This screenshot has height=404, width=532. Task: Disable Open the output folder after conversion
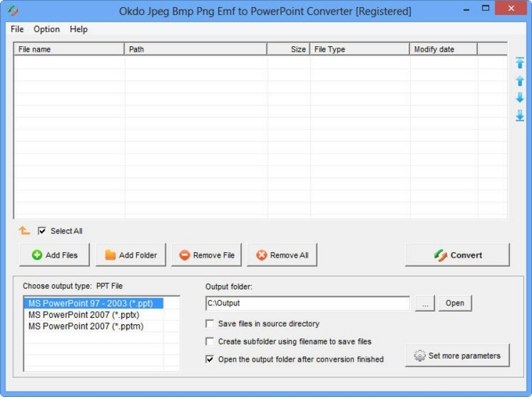(210, 359)
